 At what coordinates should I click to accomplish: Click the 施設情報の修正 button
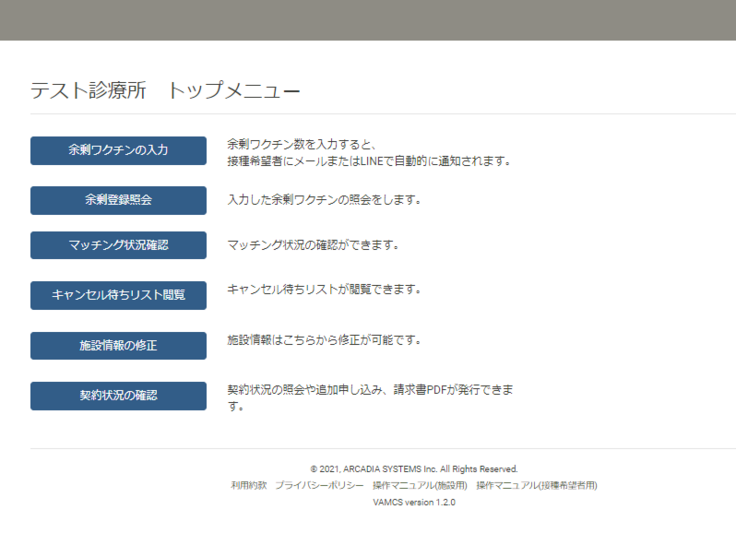click(118, 346)
